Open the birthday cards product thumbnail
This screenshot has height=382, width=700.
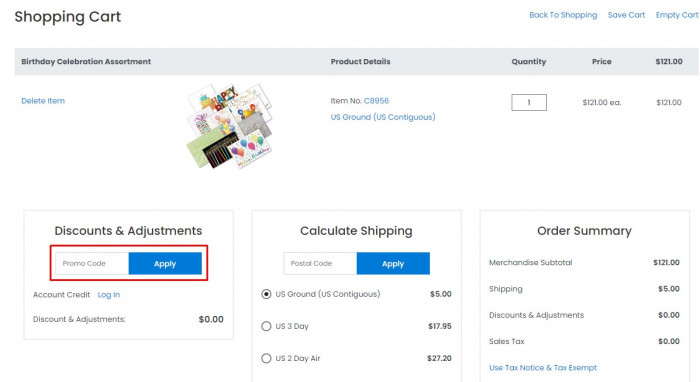pyautogui.click(x=229, y=126)
